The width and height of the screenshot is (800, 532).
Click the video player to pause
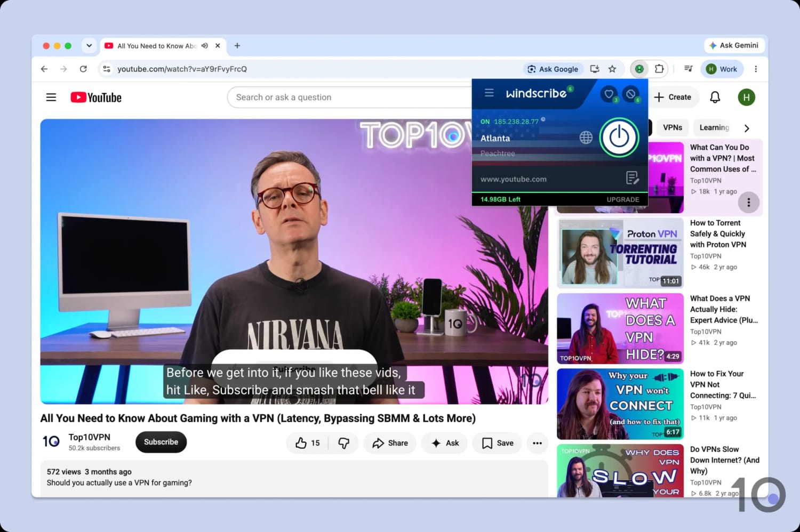[294, 261]
